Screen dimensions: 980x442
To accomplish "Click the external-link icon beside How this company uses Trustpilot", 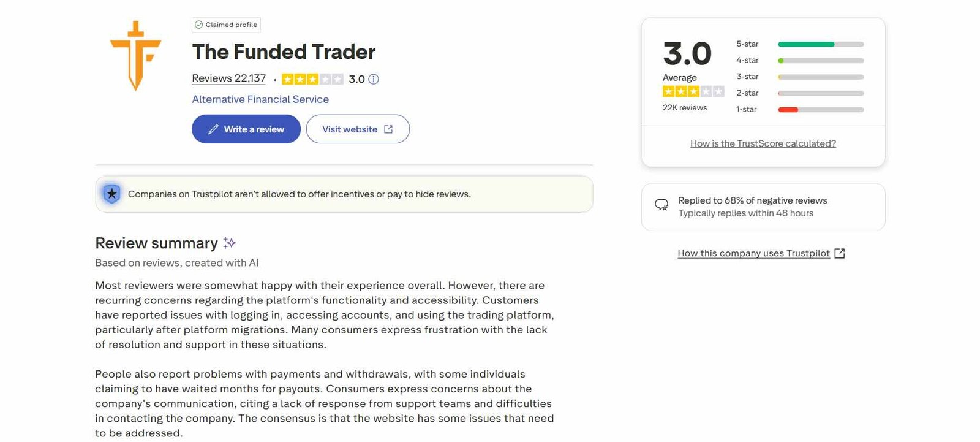I will point(840,253).
